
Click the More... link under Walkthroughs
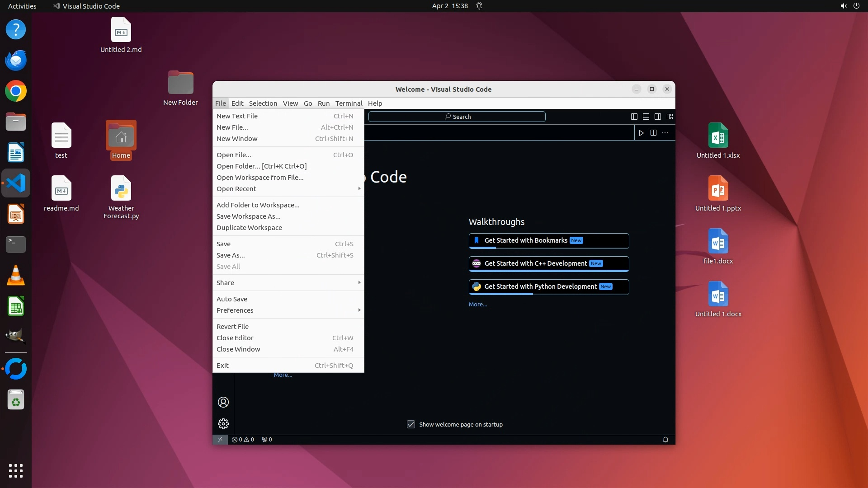[x=478, y=305]
